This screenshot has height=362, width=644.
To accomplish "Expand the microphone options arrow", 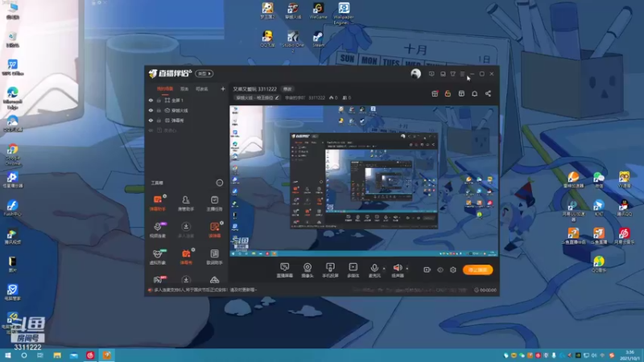I will 384,269.
